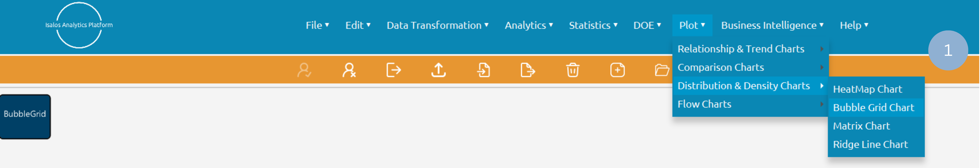Screen dimensions: 980x168
Task: Click the exit arrow logout icon
Action: [393, 70]
